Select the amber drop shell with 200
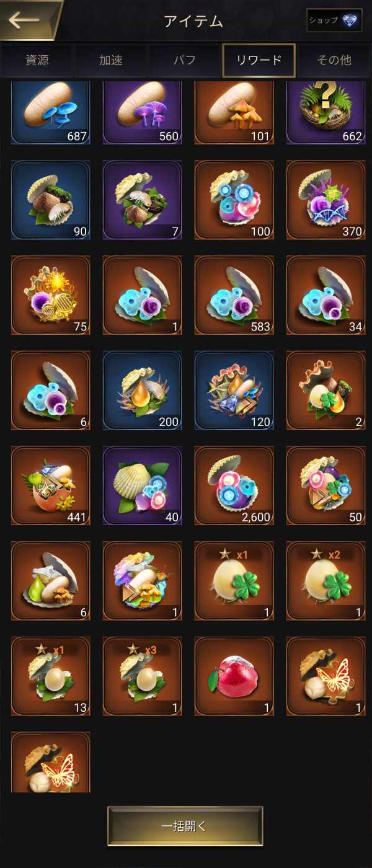This screenshot has width=372, height=868. point(142,391)
